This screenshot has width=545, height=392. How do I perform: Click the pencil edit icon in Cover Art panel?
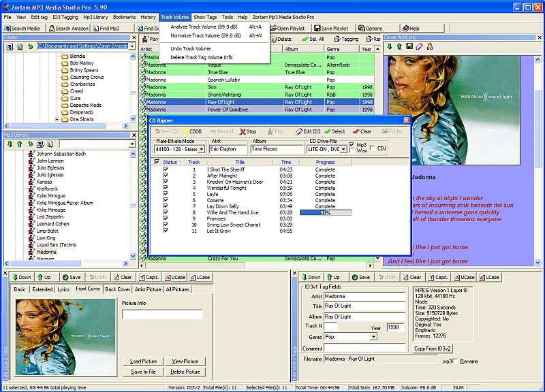point(420,46)
